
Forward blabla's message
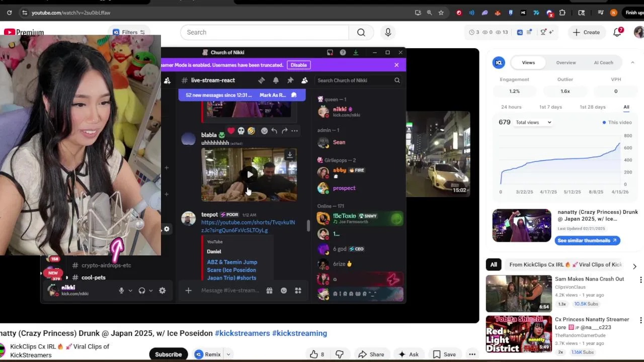pos(284,131)
